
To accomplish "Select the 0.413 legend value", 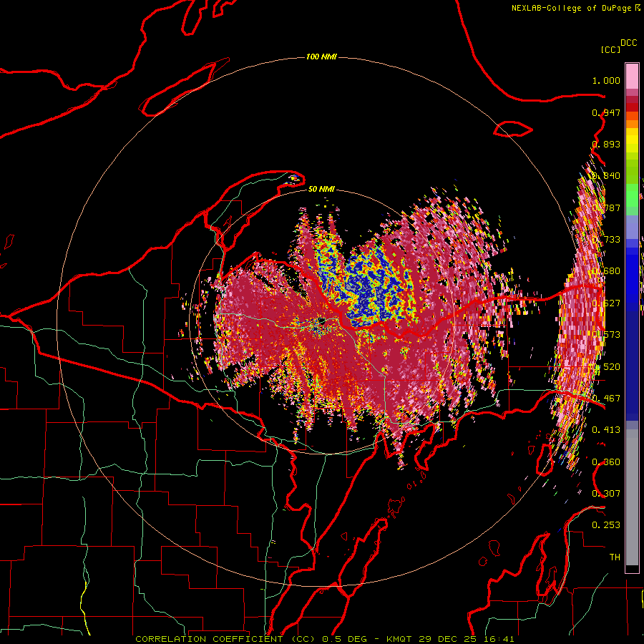I will pos(606,430).
